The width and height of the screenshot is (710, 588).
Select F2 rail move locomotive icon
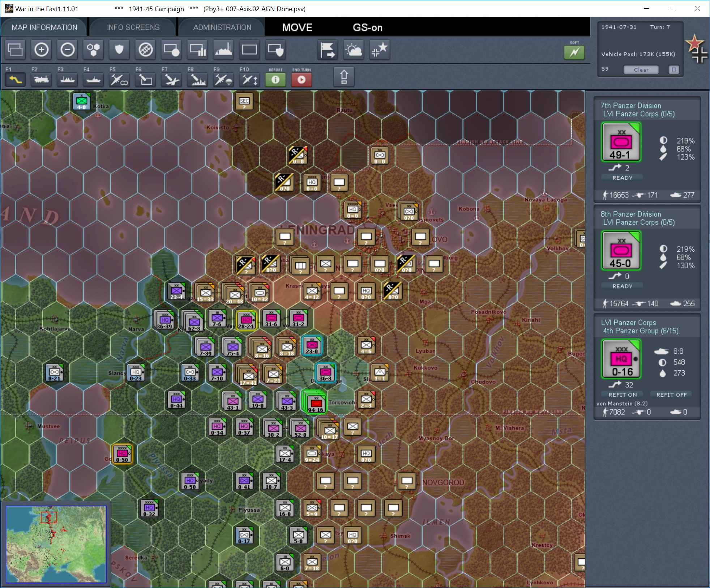pyautogui.click(x=41, y=80)
